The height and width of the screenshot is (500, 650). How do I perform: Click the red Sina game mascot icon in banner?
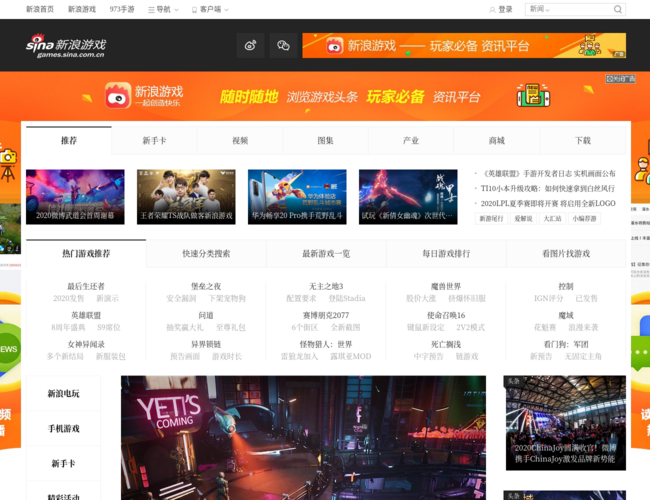coord(118,95)
